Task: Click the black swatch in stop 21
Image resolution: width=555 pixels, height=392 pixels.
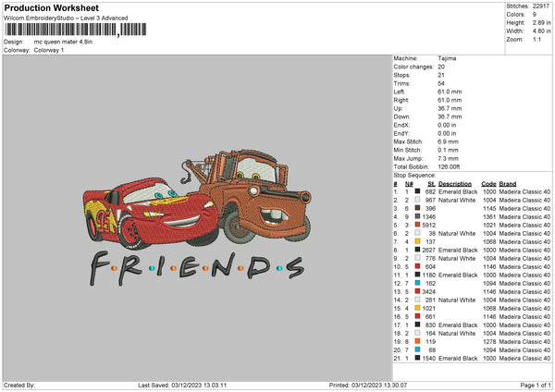Action: 418,359
